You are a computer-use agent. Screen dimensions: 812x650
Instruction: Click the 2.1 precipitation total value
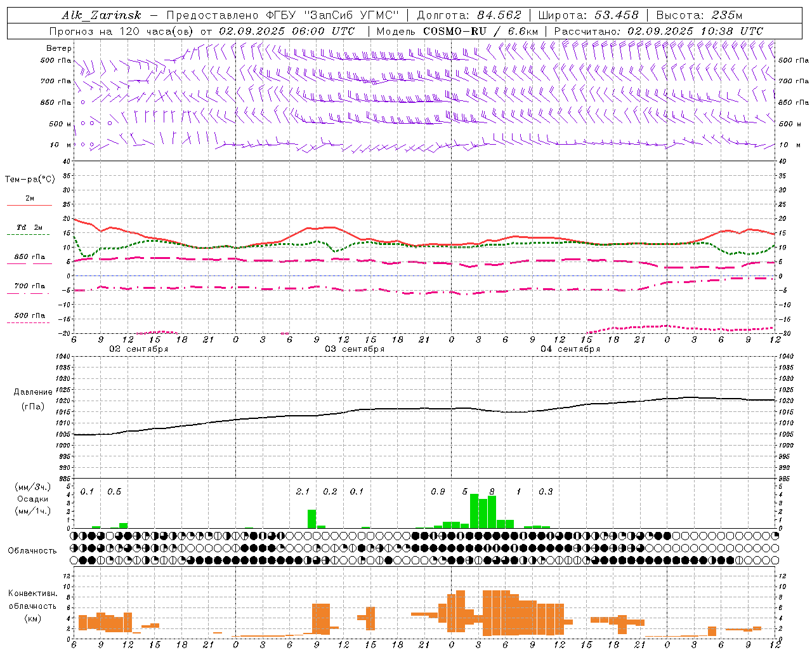point(303,492)
